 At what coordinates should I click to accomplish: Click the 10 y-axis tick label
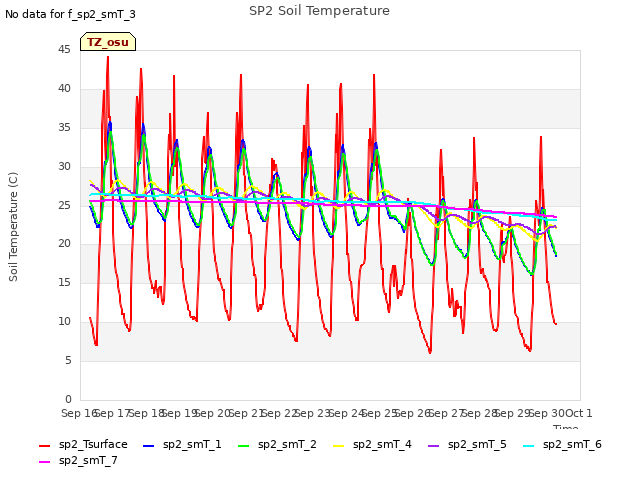64,322
